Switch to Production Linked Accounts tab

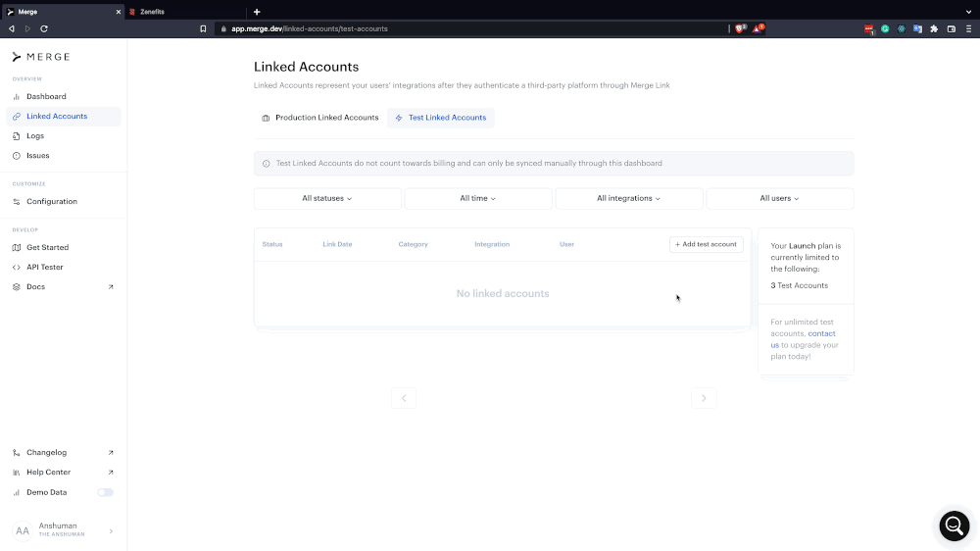[320, 118]
